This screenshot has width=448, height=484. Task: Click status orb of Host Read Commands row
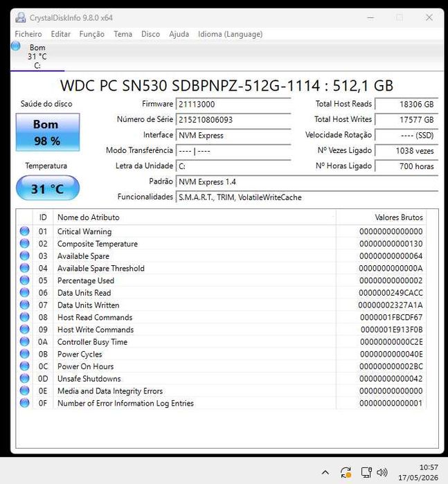coord(25,317)
